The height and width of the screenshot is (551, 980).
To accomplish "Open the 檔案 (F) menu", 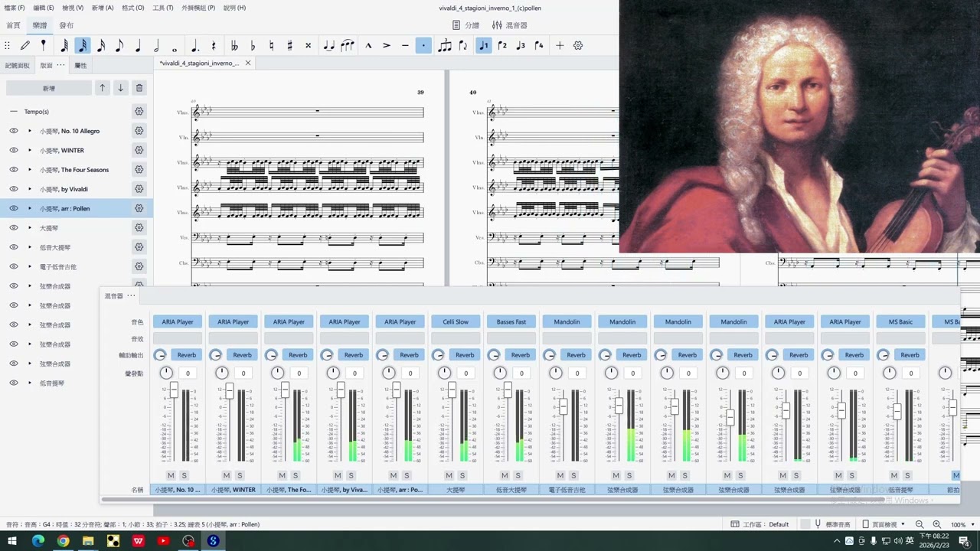I will 14,8.
